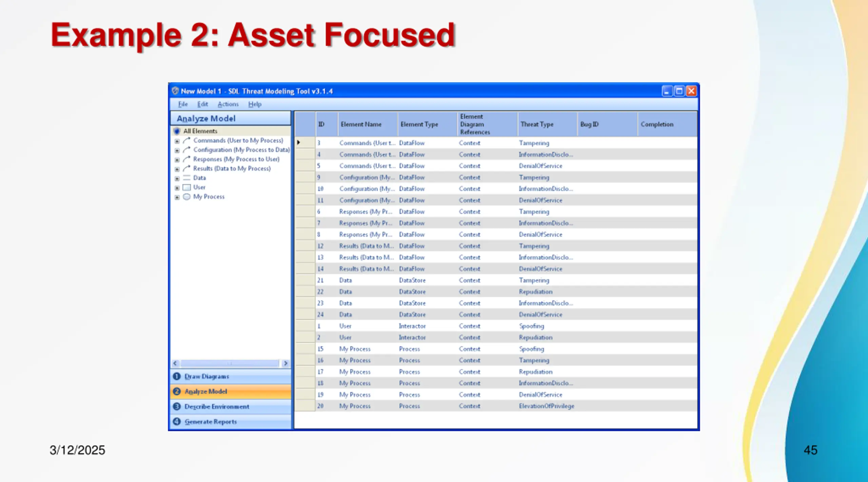Switch to Generate Reports step
The height and width of the screenshot is (482, 868).
click(x=231, y=422)
